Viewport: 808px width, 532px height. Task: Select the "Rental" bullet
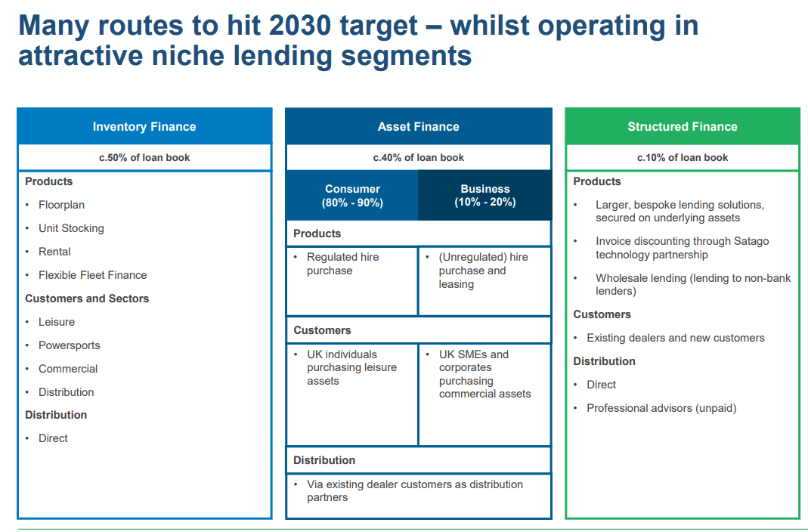(54, 252)
